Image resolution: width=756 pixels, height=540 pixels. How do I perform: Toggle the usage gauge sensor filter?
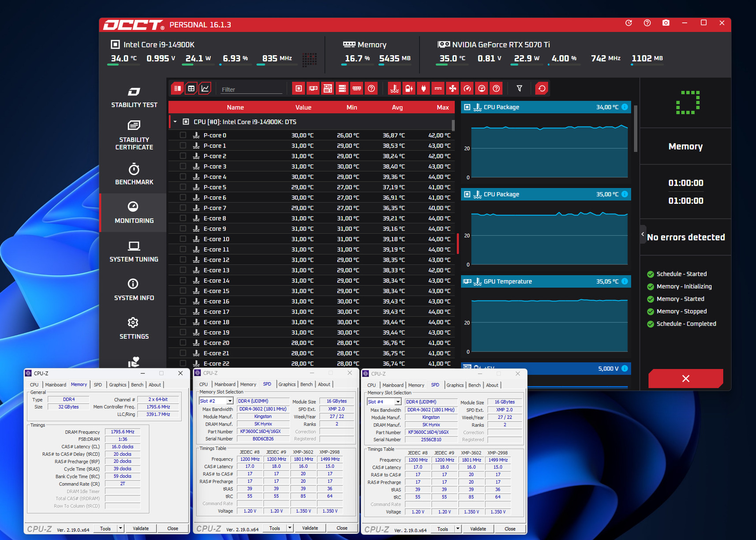coord(482,89)
